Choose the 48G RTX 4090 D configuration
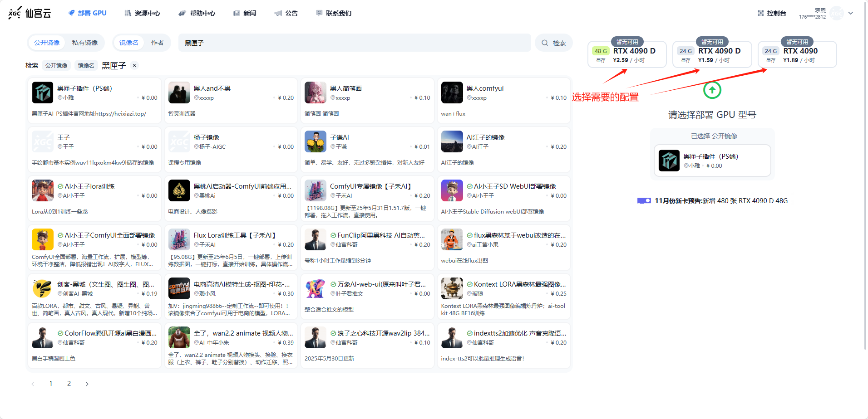 [627, 54]
